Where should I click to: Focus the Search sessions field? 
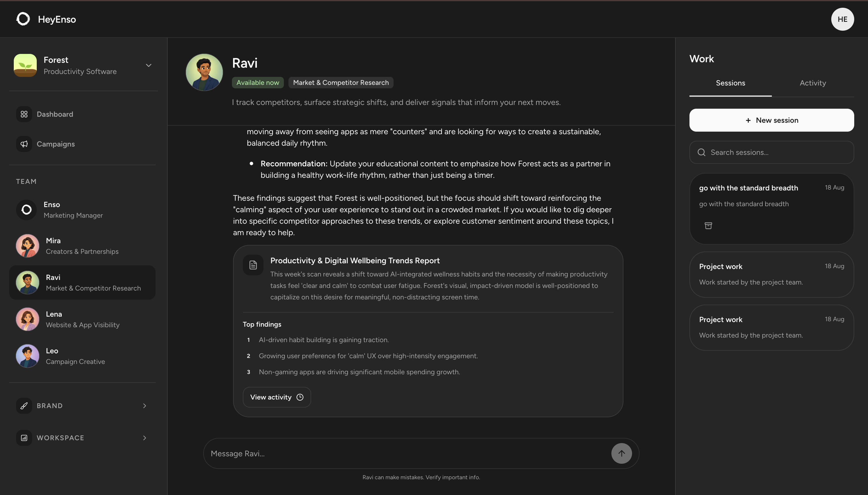pos(771,152)
